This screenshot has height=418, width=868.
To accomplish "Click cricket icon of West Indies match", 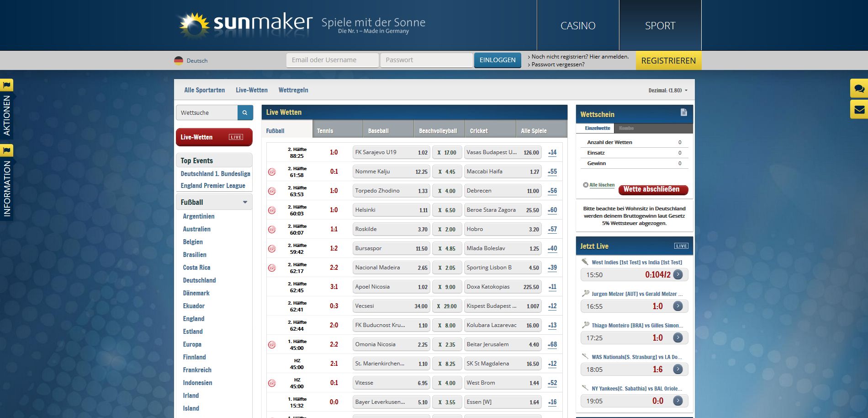I will click(585, 262).
